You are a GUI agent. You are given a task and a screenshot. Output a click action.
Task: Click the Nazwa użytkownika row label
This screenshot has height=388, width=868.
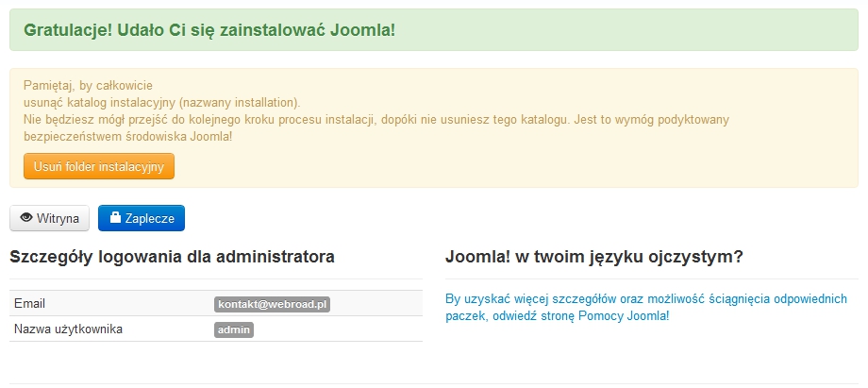[69, 329]
